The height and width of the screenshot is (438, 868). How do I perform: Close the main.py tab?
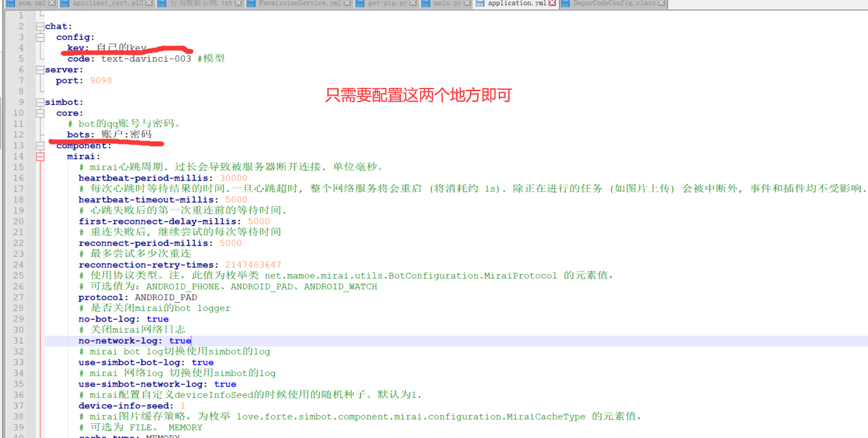tap(466, 3)
